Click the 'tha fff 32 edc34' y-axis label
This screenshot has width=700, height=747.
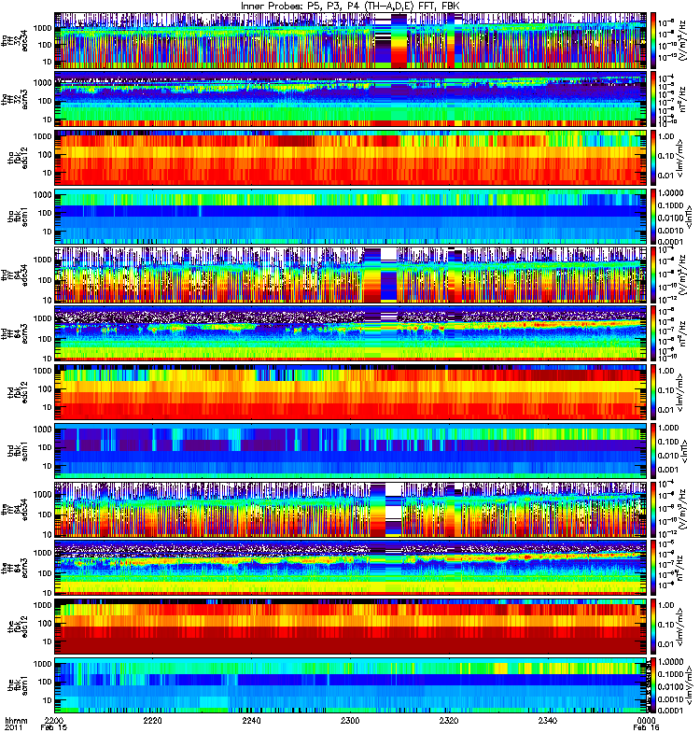tap(14, 40)
